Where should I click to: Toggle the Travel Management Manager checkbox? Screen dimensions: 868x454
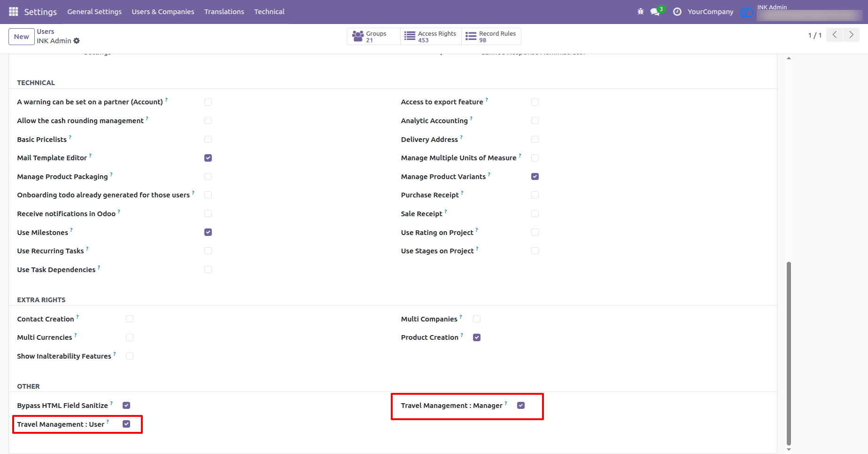pos(521,406)
